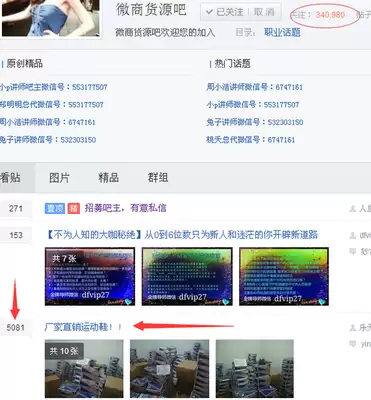This screenshot has height=400, width=371.
Task: Open the 共10张 shoe stock thumbnail
Action: click(84, 369)
